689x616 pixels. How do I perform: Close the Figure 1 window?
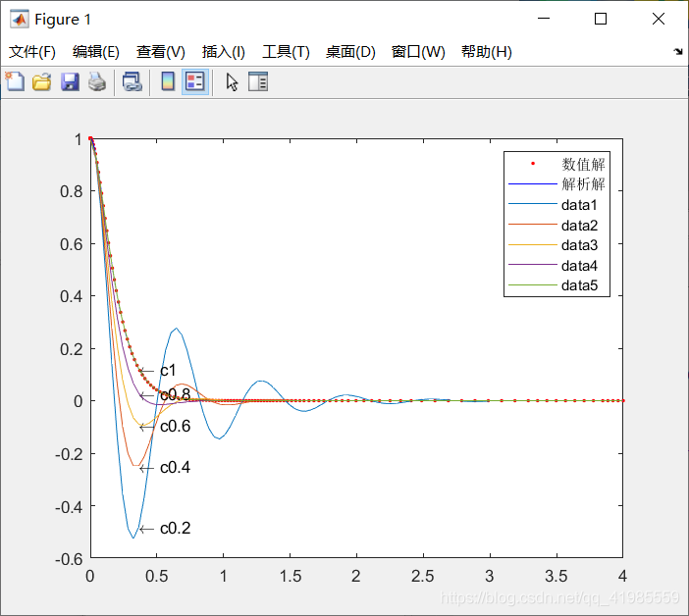point(659,19)
